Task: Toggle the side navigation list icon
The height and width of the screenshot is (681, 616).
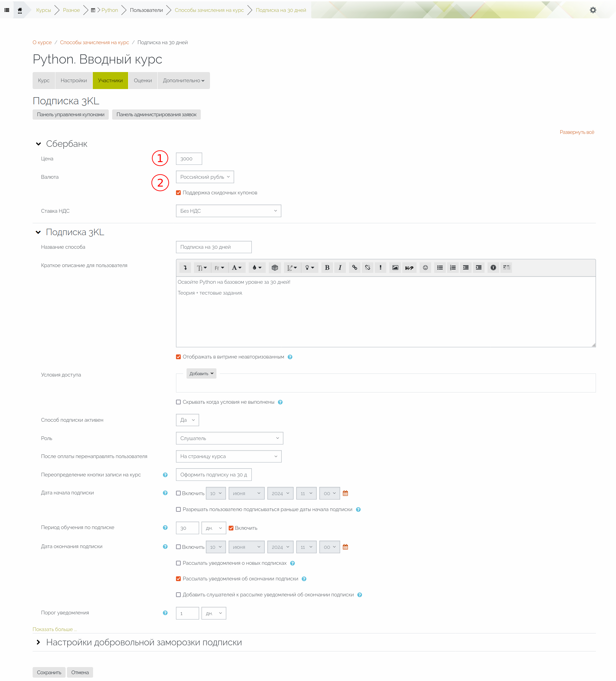Action: [x=6, y=10]
